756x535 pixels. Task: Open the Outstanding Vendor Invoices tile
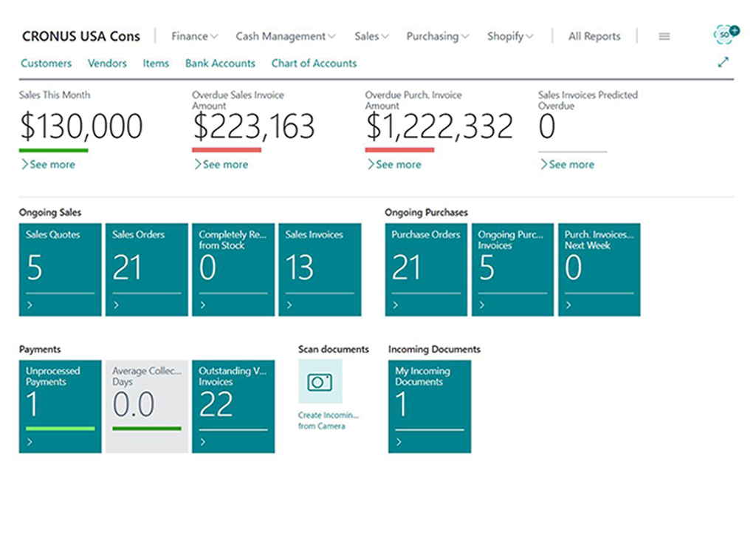[233, 406]
